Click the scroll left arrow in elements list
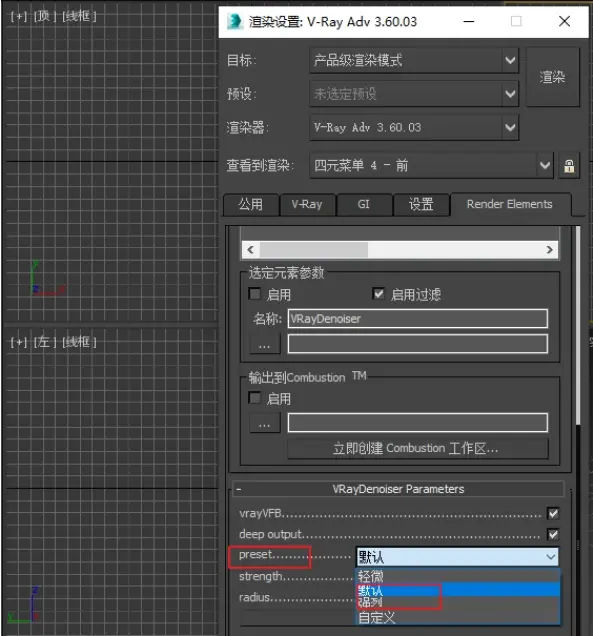593x636 pixels. tap(251, 250)
